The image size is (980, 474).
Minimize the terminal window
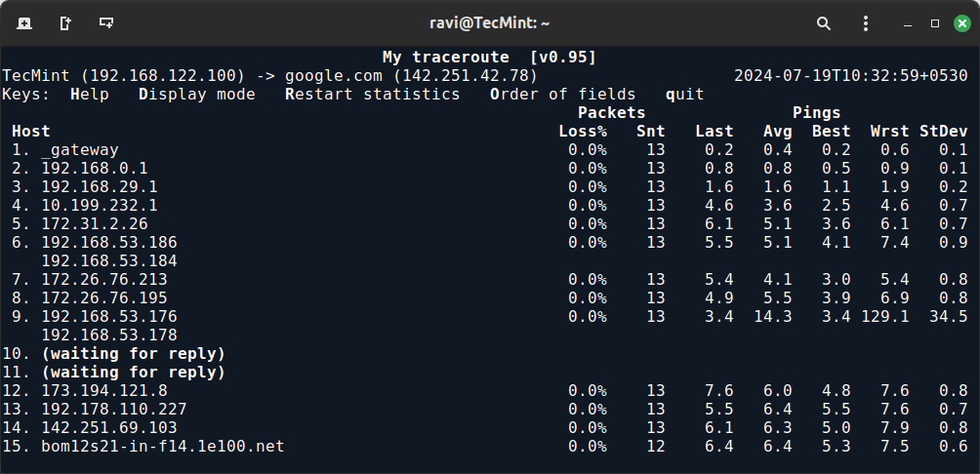[908, 24]
